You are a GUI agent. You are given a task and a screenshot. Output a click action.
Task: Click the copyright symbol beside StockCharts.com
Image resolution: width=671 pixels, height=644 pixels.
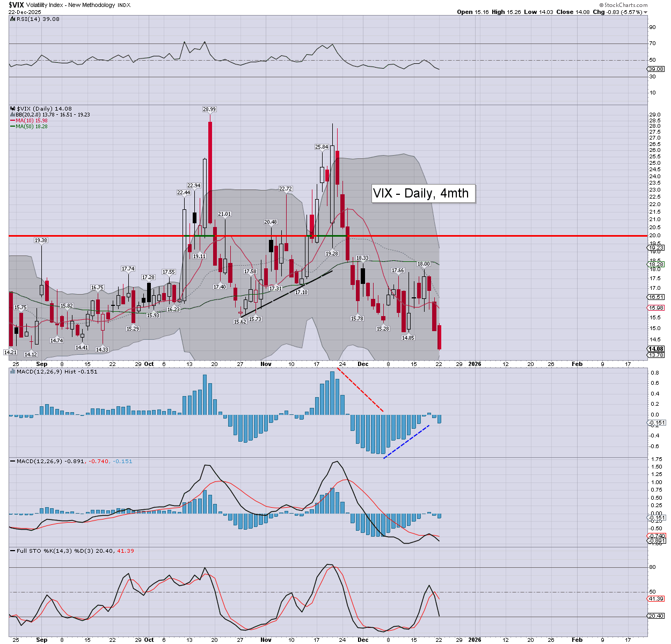tap(601, 5)
